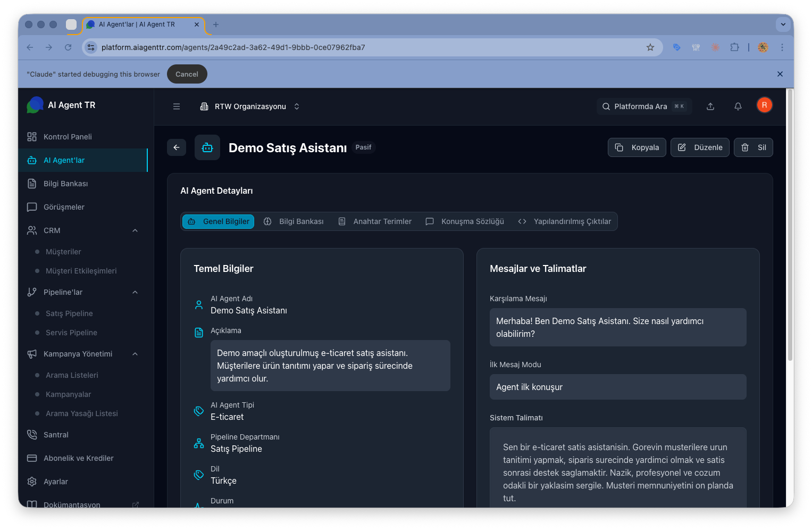Collapse the CRM section chevron

[135, 230]
